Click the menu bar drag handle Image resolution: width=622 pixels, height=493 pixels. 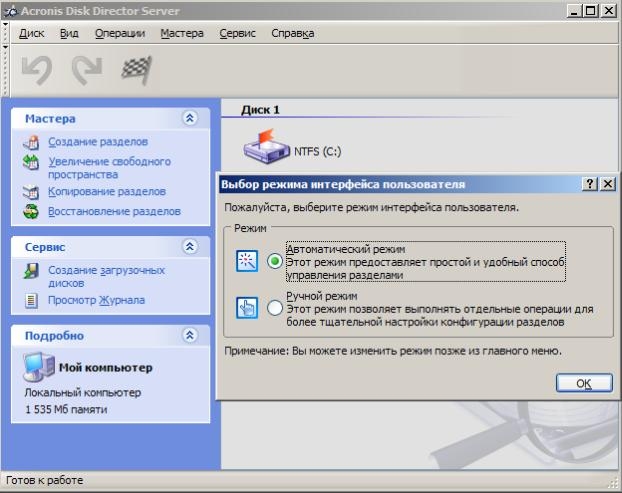(5, 33)
